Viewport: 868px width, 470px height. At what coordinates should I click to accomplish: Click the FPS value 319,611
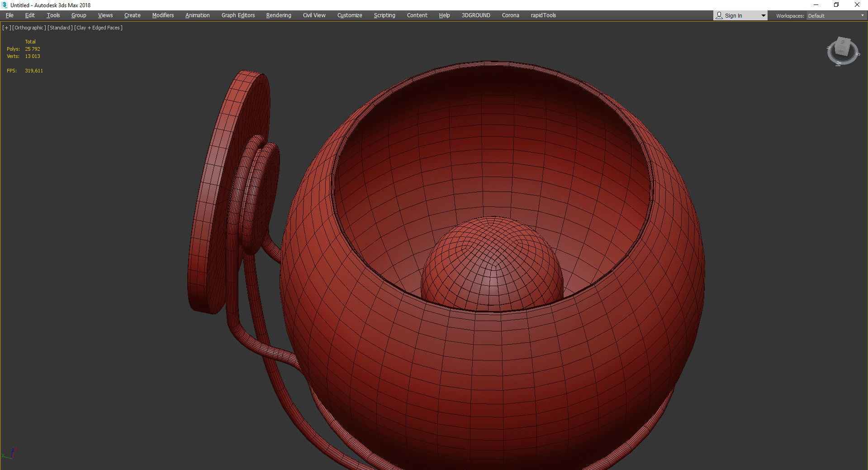[x=34, y=71]
